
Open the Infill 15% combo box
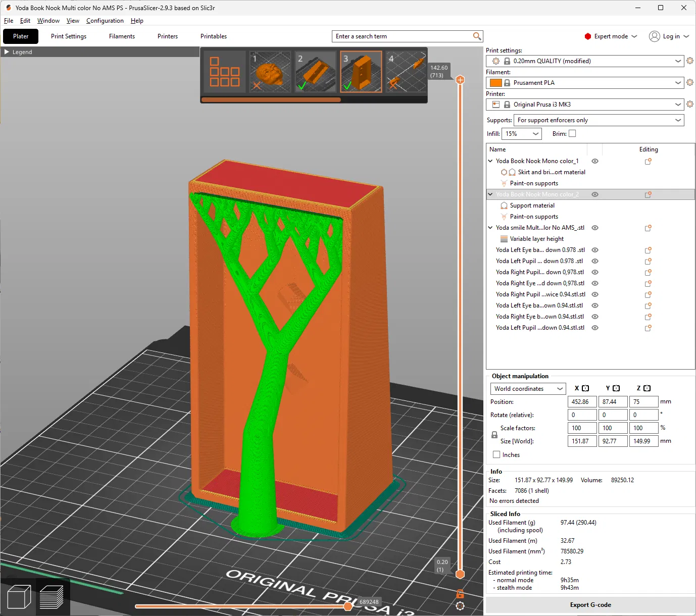pos(522,134)
